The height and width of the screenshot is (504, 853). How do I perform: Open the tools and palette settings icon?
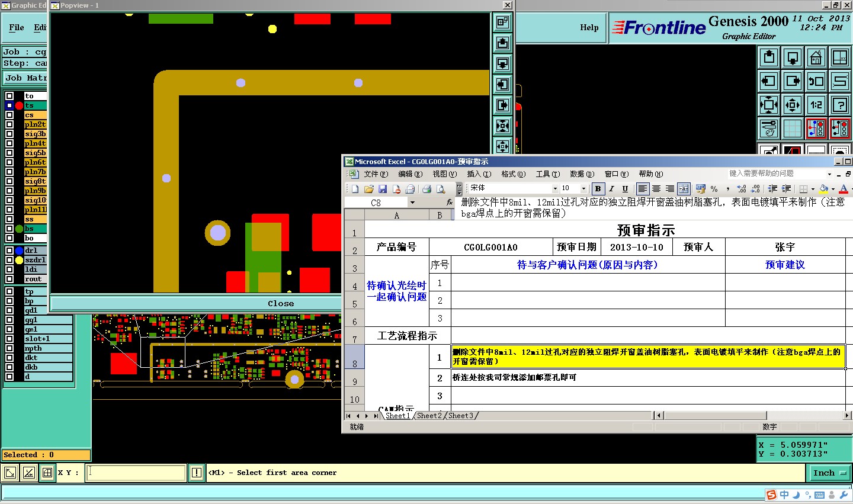769,129
